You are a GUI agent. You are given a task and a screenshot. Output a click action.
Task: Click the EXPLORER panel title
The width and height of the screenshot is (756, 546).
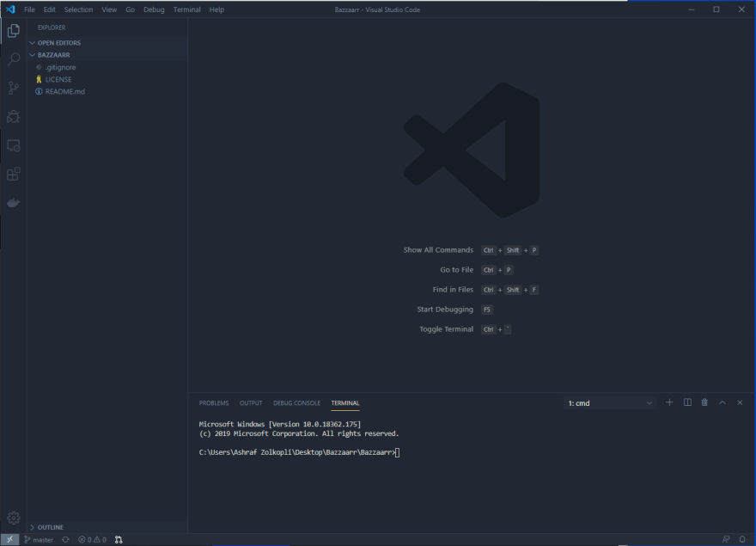pyautogui.click(x=52, y=28)
